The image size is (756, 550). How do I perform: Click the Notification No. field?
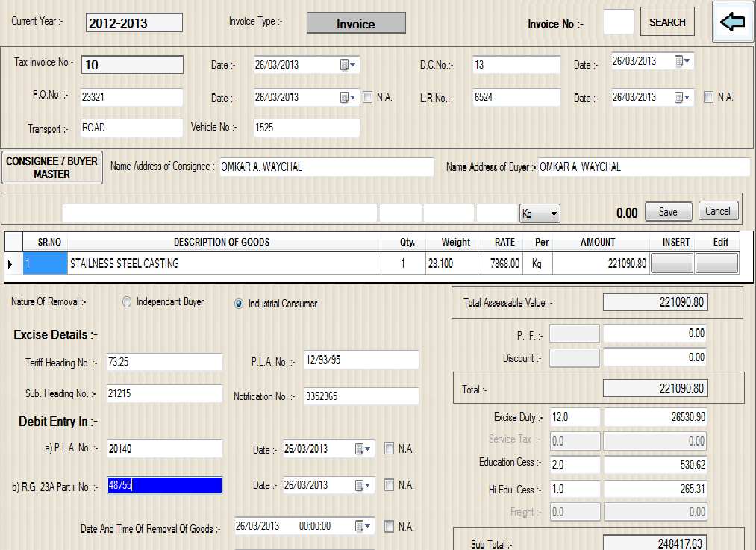[361, 396]
